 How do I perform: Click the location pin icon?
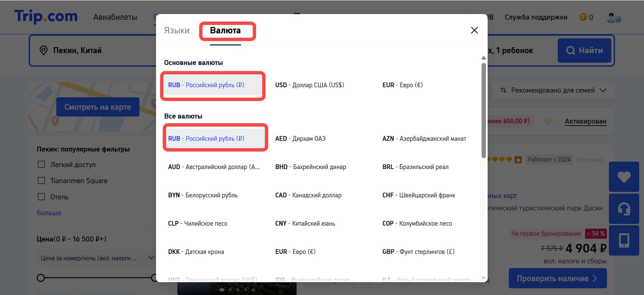(x=43, y=51)
